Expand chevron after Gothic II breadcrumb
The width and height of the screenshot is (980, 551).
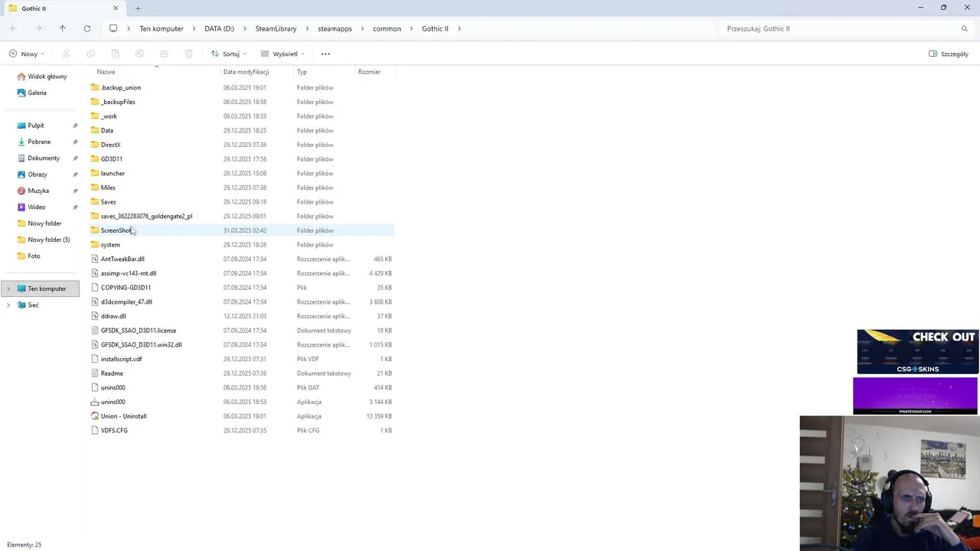tap(459, 28)
